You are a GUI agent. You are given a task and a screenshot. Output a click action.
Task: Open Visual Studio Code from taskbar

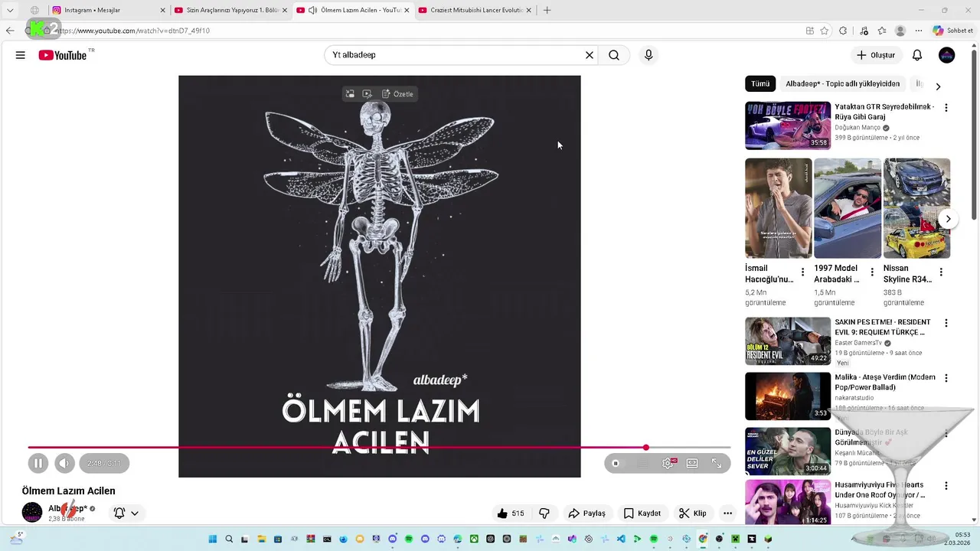(621, 539)
